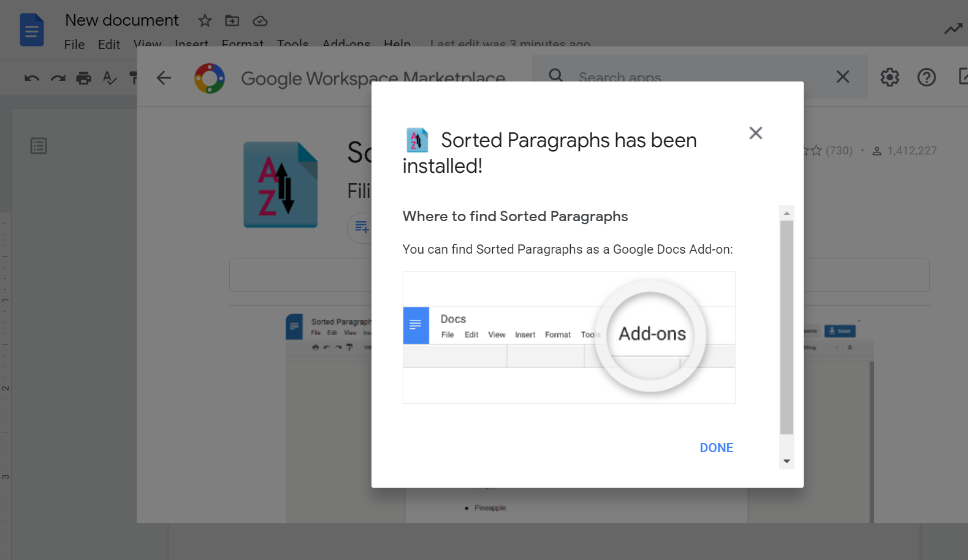Image resolution: width=968 pixels, height=560 pixels.
Task: Click the dialog scrollbar thumb
Action: click(x=787, y=327)
